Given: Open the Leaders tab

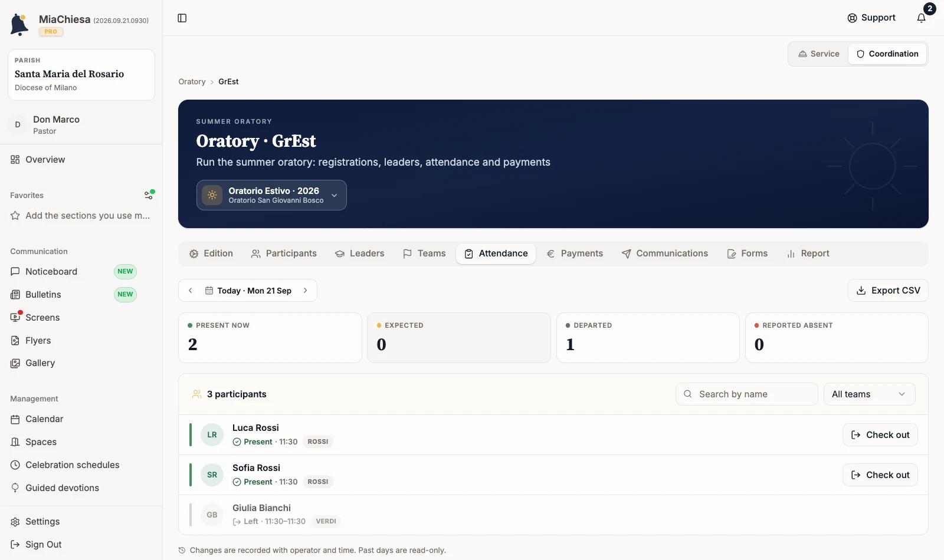Looking at the screenshot, I should click(x=360, y=253).
